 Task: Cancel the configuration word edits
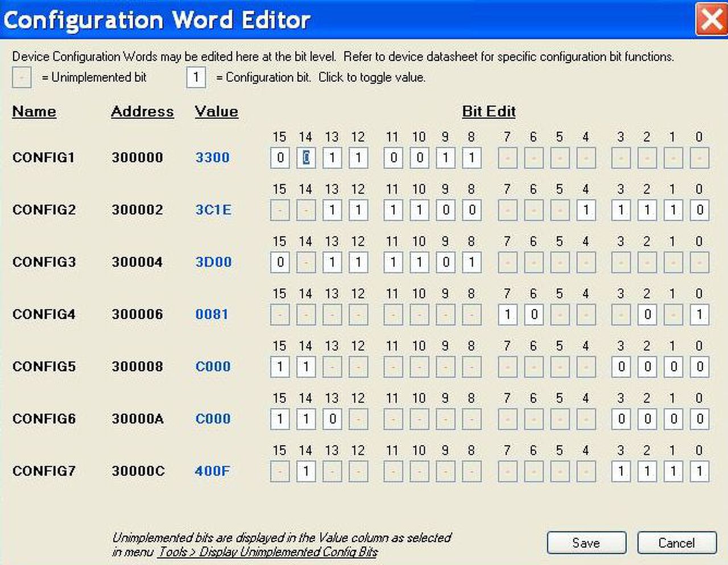click(x=676, y=543)
